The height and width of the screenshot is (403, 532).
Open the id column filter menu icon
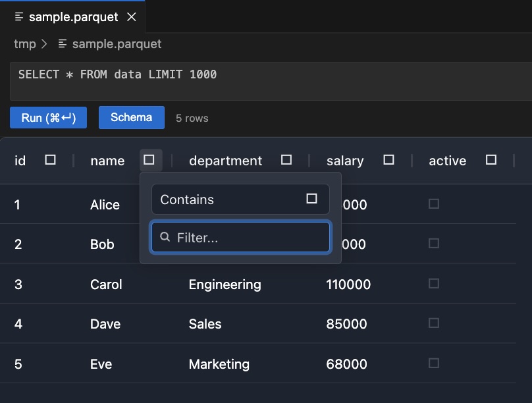pos(50,160)
